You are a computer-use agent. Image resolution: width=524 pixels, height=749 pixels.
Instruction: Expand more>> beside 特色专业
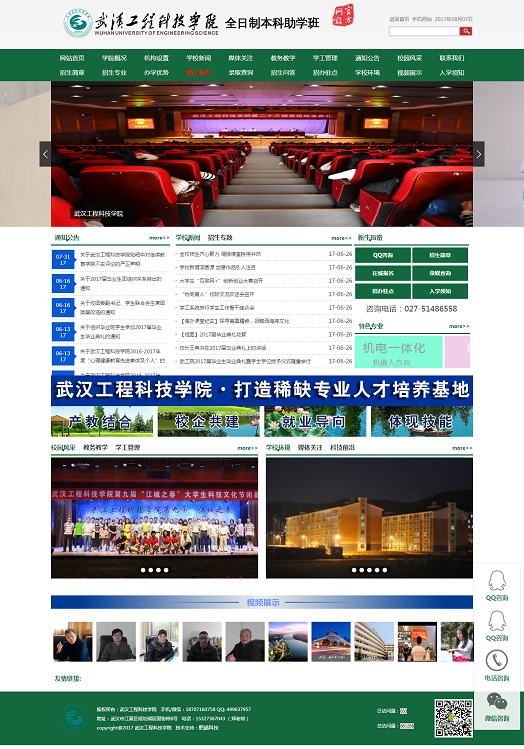(x=459, y=326)
